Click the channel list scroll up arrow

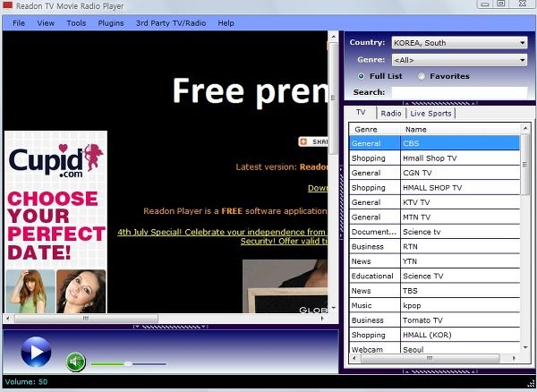click(525, 128)
